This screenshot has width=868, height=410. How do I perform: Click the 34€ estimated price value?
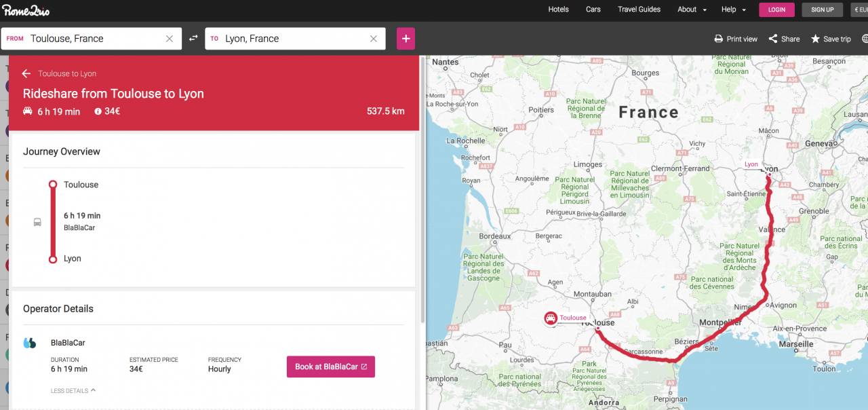(136, 369)
